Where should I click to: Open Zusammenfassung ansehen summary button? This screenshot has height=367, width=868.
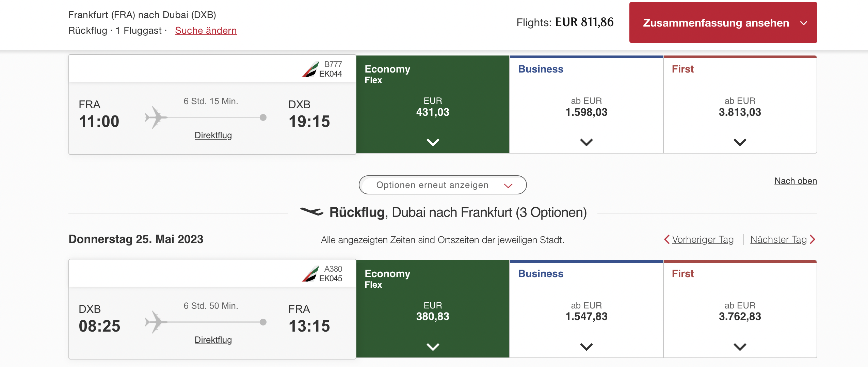coord(716,23)
